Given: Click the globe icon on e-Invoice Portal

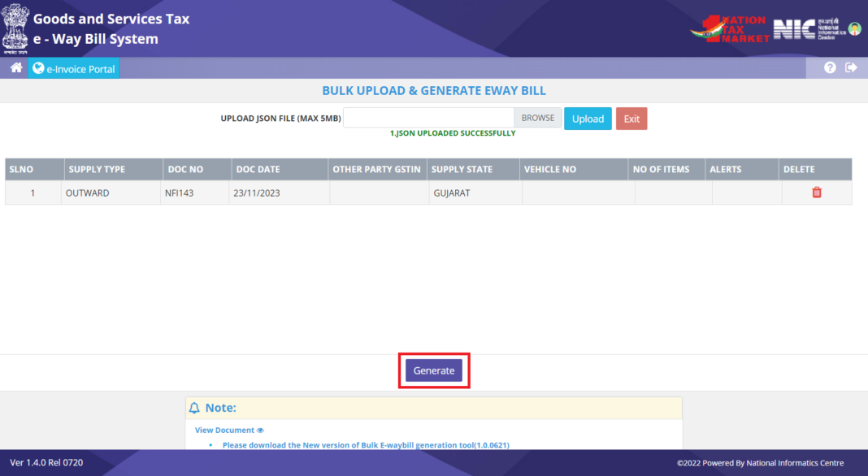Looking at the screenshot, I should (37, 67).
